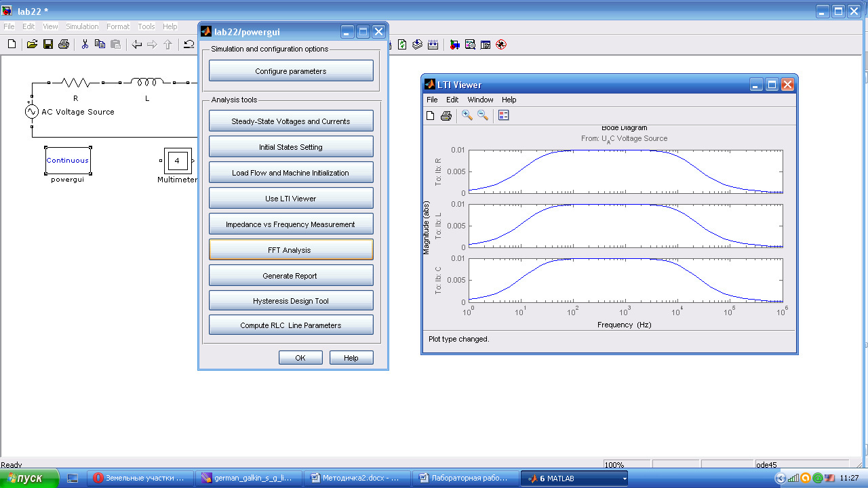Click Help button in powergui dialog
The width and height of the screenshot is (868, 488).
pos(351,358)
